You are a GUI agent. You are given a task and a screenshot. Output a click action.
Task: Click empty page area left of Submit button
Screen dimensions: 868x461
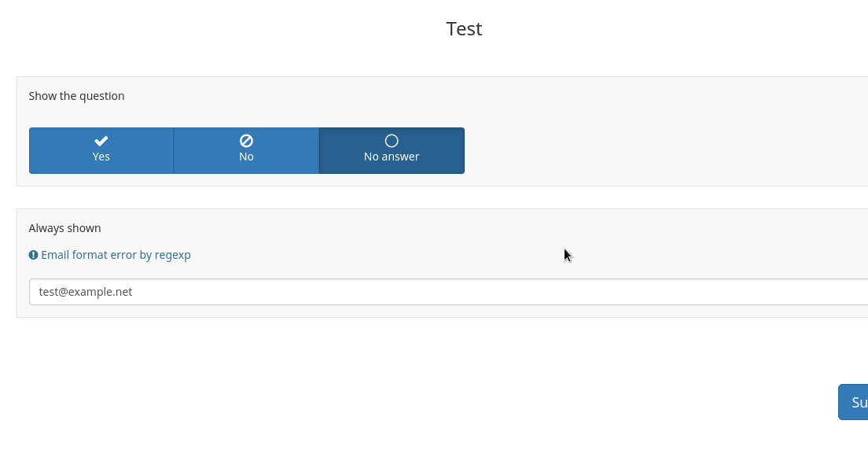coord(629,402)
